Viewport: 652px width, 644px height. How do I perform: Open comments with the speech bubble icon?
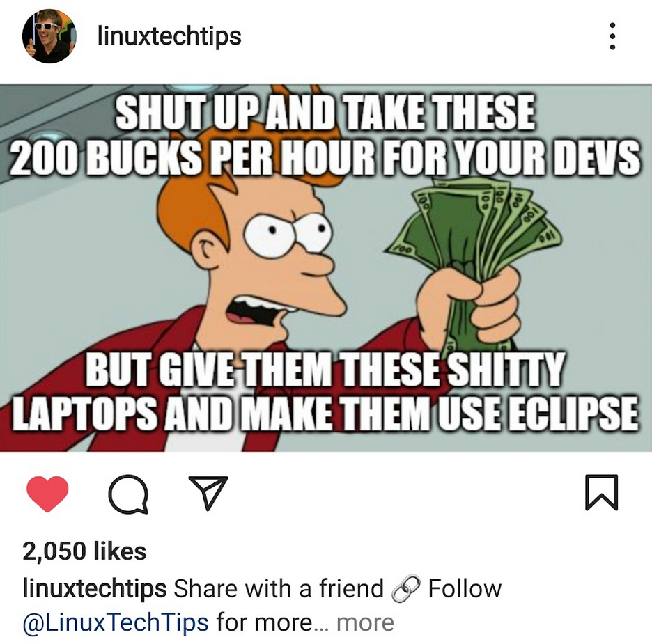pos(128,494)
